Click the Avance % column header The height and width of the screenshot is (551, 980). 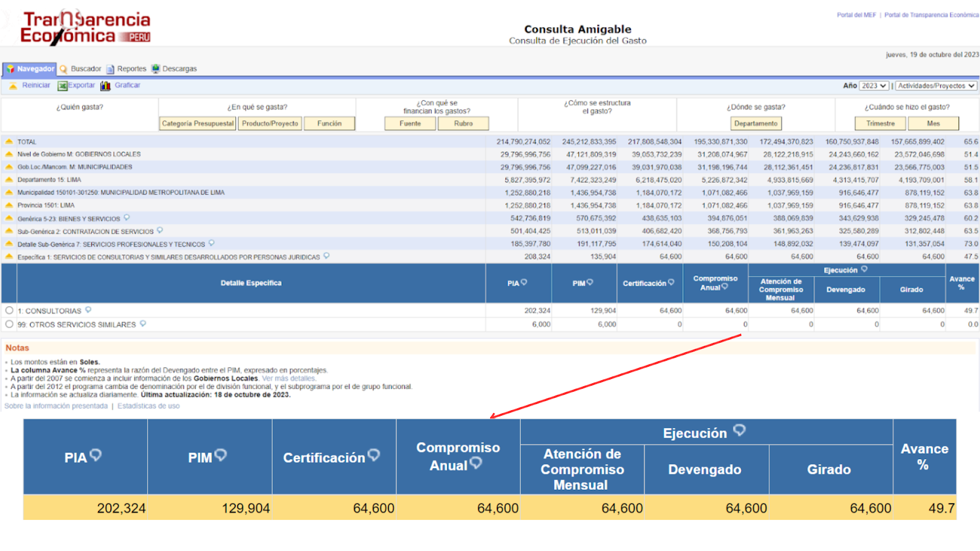click(x=962, y=283)
